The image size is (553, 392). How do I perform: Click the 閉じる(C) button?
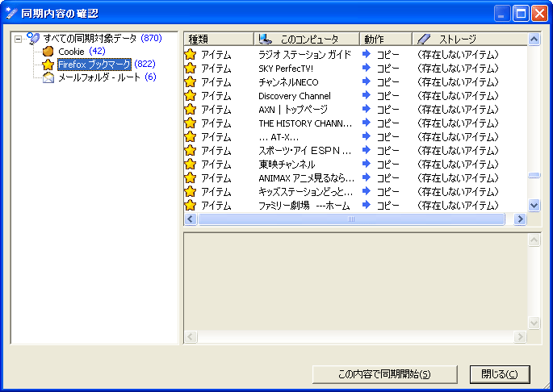(x=500, y=374)
